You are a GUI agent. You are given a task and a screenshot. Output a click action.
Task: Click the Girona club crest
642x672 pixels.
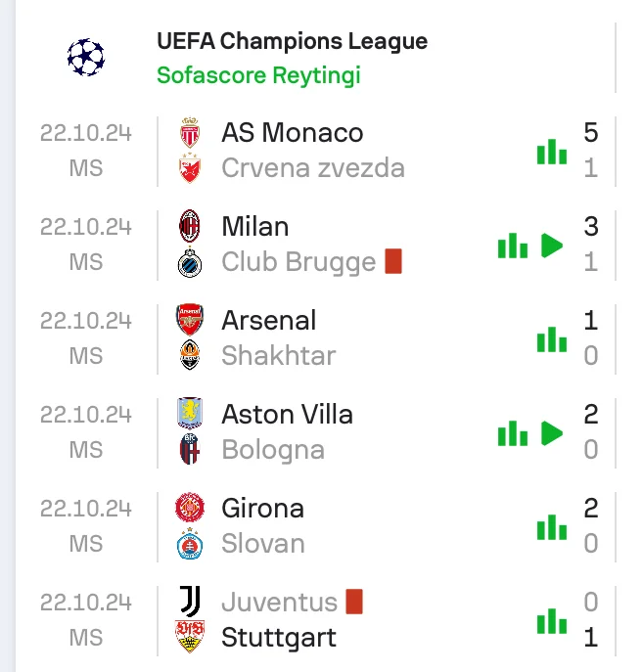190,508
